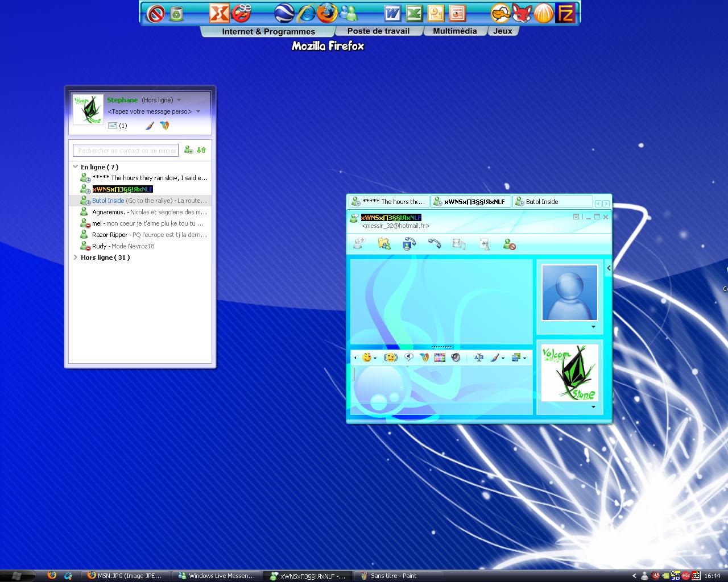Image resolution: width=728 pixels, height=582 pixels.
Task: Open the background color grid picker
Action: [440, 357]
